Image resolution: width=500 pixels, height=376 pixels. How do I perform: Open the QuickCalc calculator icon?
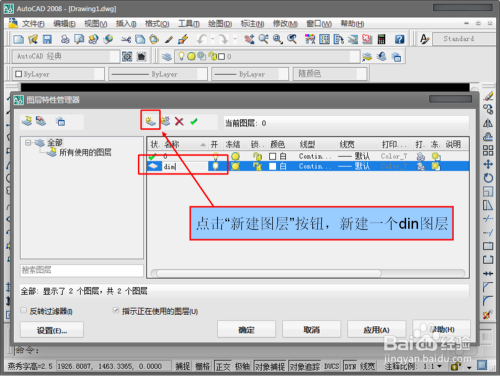point(382,39)
